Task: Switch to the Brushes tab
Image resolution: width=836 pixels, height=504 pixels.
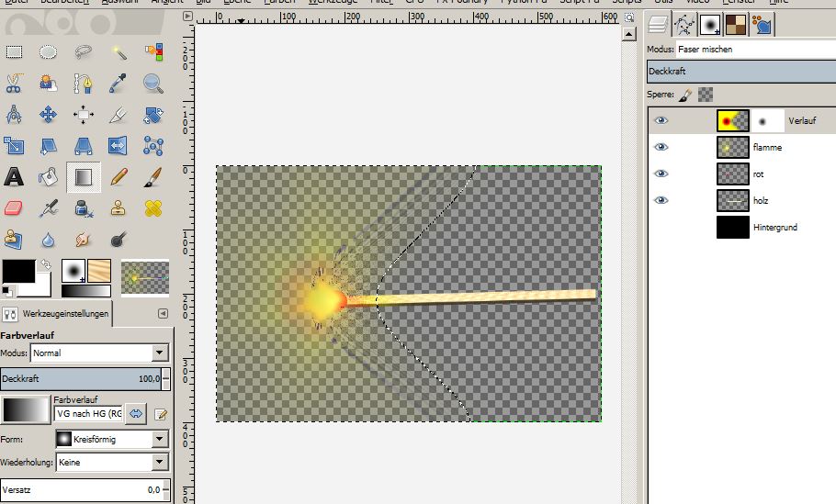Action: coord(710,25)
